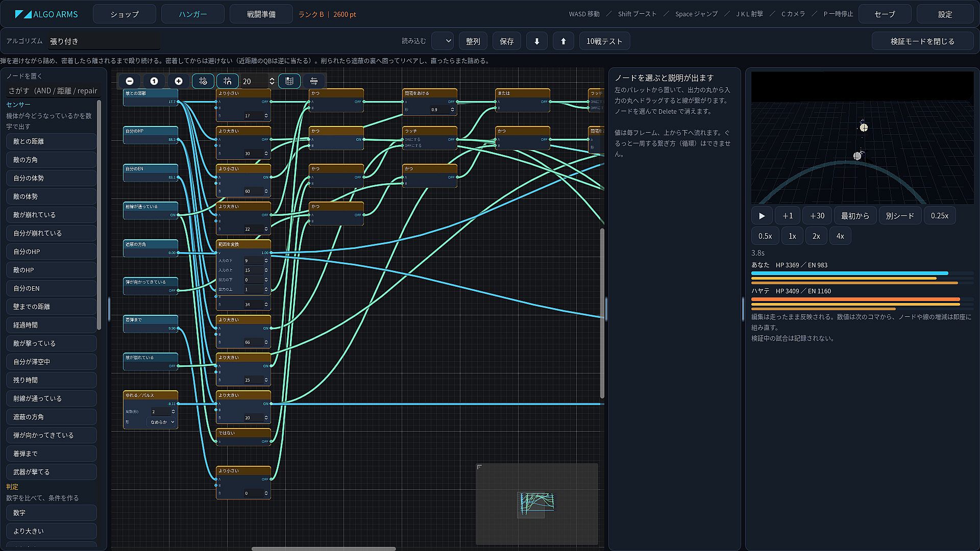Click the download arrow icon
The height and width of the screenshot is (551, 980).
[x=537, y=41]
